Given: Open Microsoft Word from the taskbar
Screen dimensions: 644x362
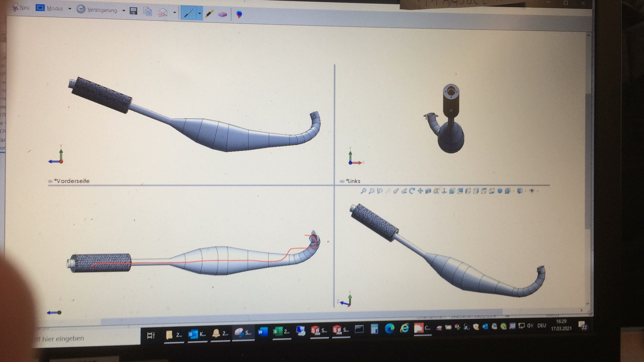Looking at the screenshot, I should [x=262, y=332].
